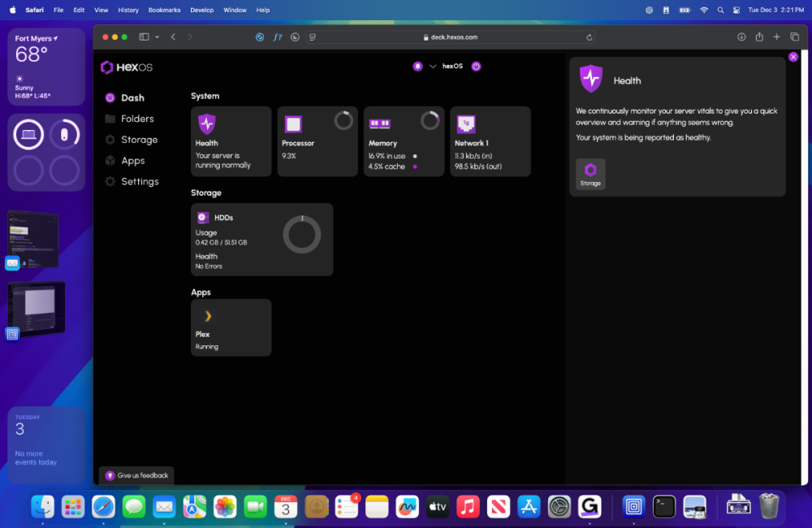The image size is (812, 528).
Task: Open the Processor status card
Action: click(317, 141)
